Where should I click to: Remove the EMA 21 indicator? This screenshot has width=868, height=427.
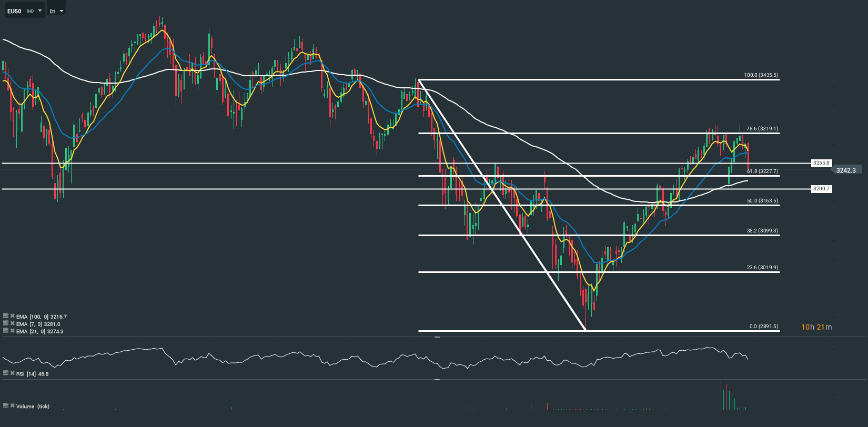(12, 331)
